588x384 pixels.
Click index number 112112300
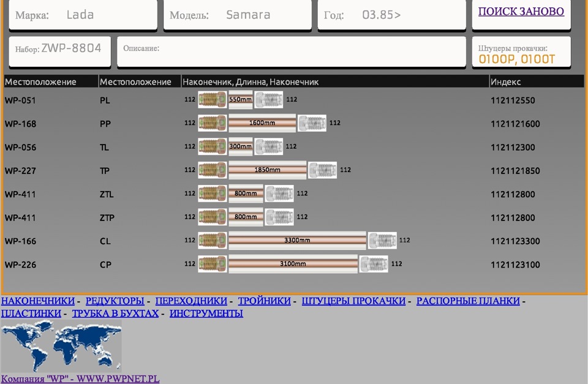pyautogui.click(x=513, y=148)
